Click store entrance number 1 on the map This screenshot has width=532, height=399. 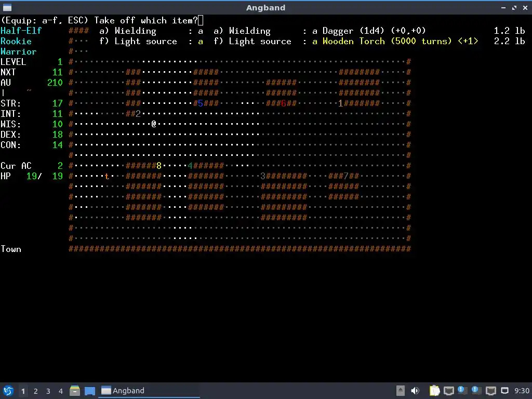340,103
